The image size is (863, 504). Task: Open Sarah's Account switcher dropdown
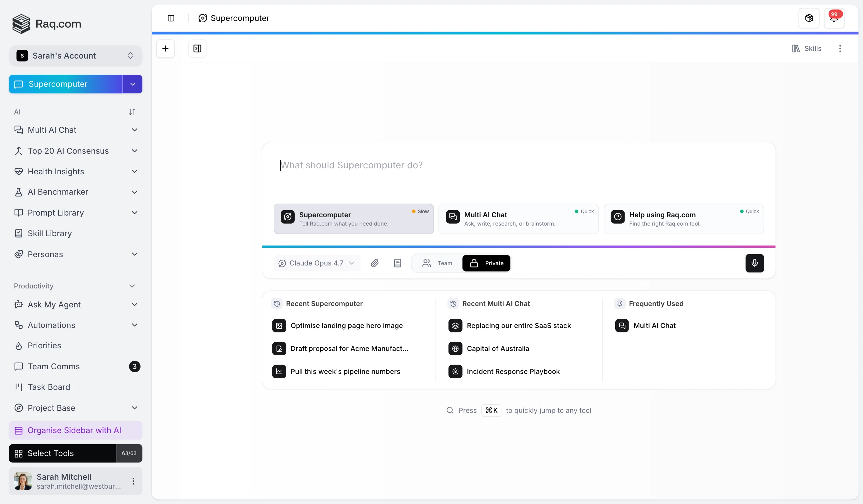click(x=76, y=56)
